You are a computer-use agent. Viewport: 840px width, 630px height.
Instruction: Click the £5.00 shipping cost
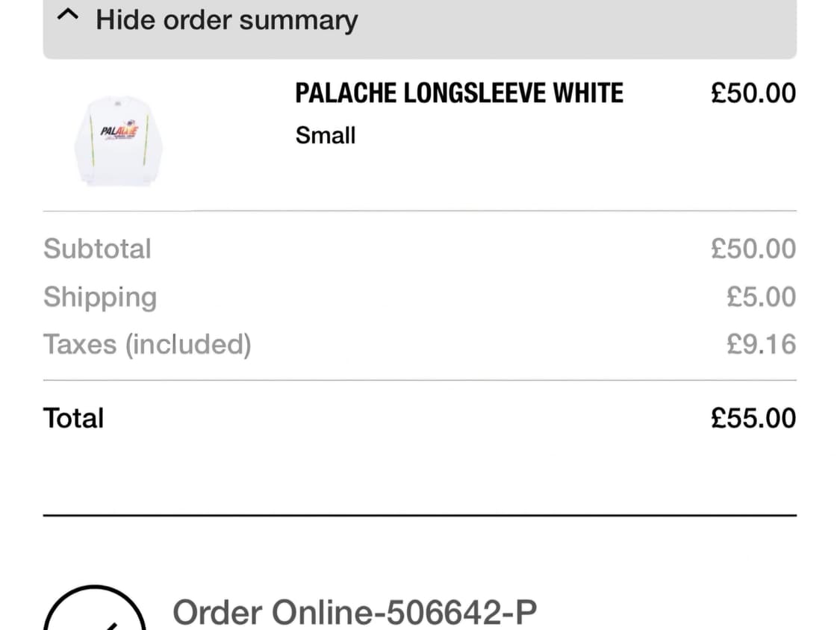(x=761, y=297)
